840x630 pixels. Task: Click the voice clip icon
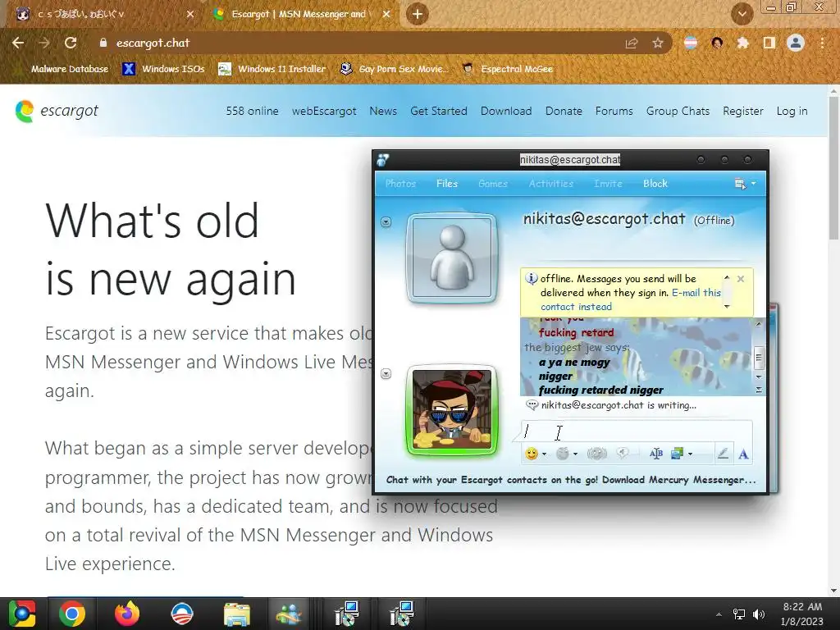tap(622, 454)
